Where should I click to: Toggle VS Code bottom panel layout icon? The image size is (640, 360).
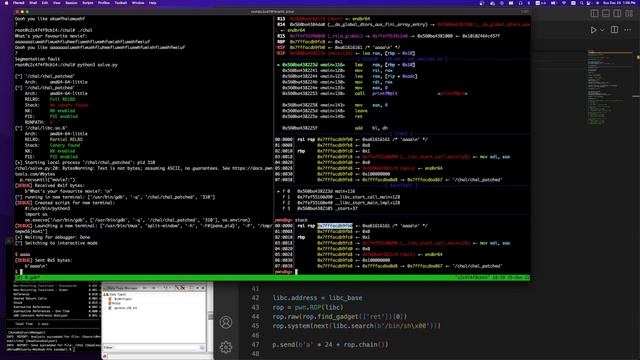point(606,13)
